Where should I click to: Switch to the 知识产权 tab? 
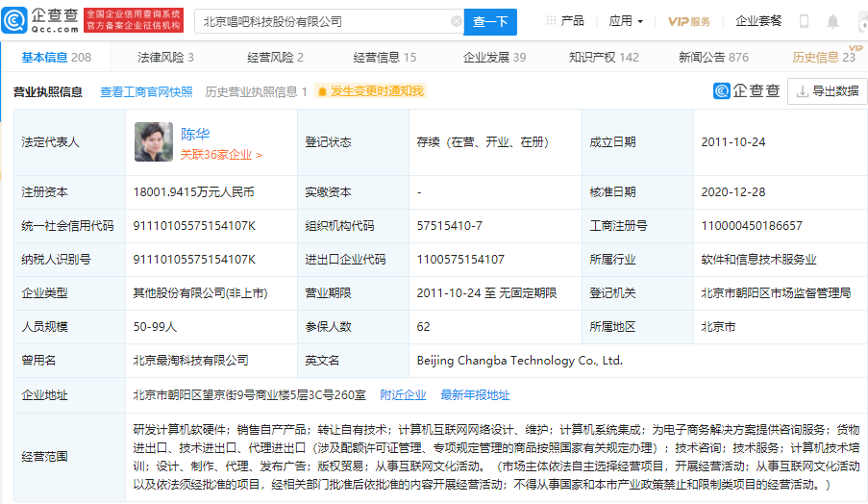(x=603, y=58)
